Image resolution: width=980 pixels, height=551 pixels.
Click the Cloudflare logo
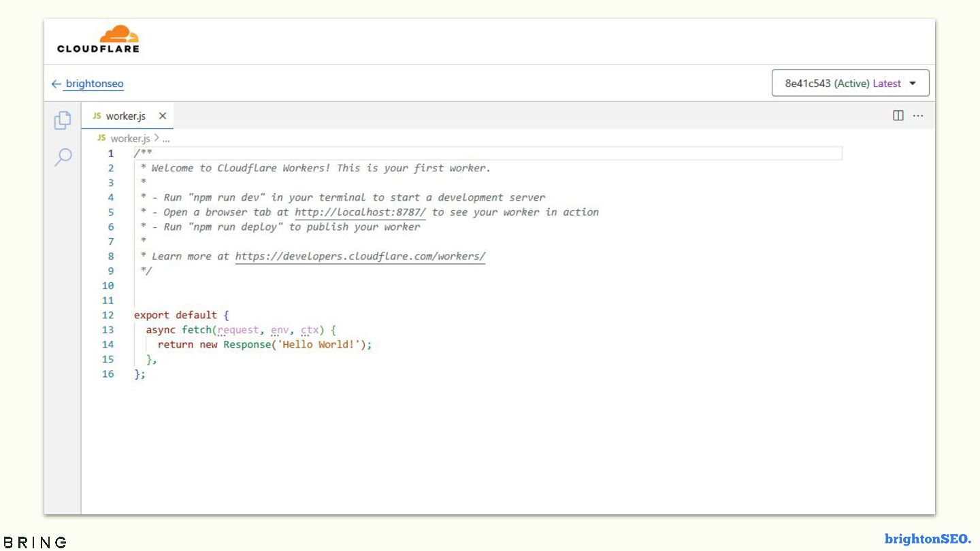[99, 39]
